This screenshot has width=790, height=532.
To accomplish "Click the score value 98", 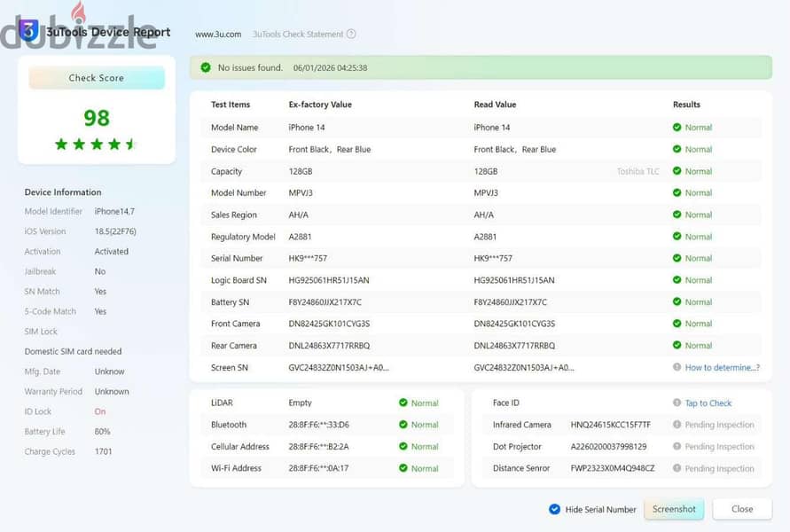I will pos(97,118).
